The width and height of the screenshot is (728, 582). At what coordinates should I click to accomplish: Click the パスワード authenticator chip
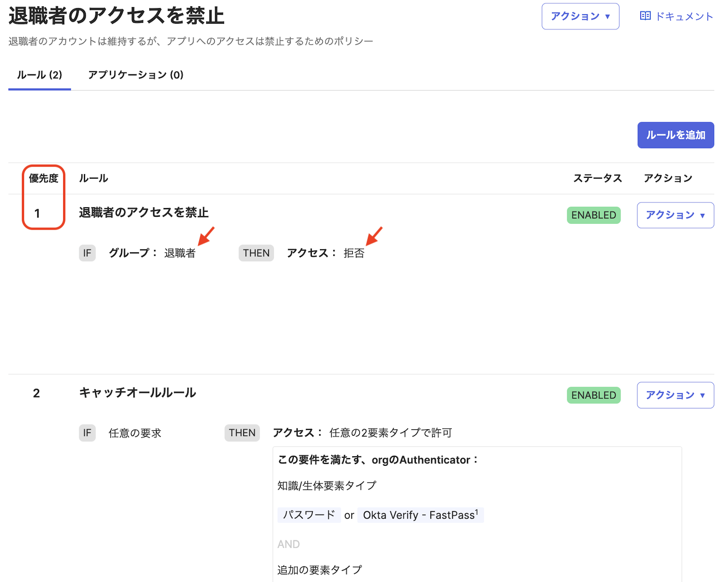(x=309, y=515)
